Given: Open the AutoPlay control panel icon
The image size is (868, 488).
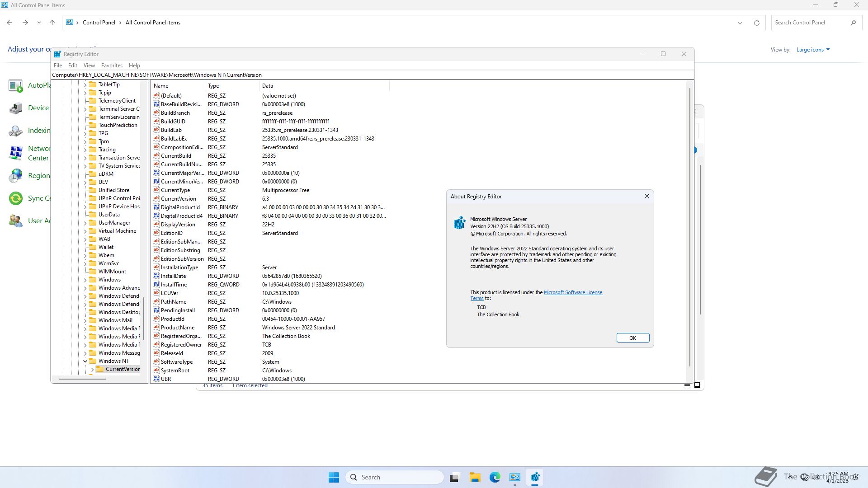Looking at the screenshot, I should pos(16,85).
